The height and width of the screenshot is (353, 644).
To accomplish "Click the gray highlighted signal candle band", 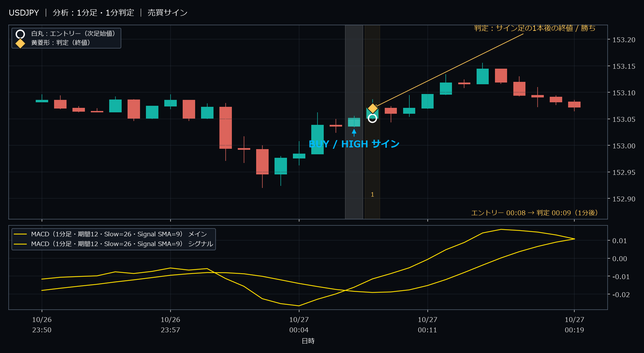I will coord(354,122).
